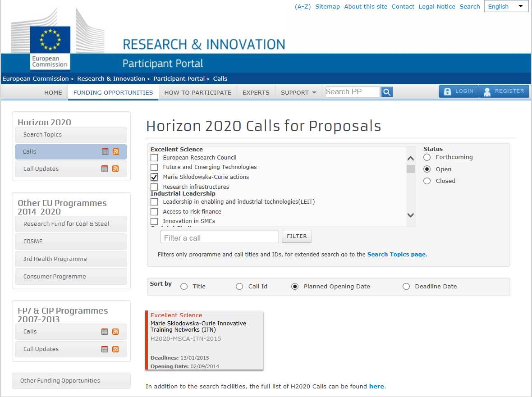The width and height of the screenshot is (532, 397).
Task: Open the English language dropdown
Action: (506, 6)
